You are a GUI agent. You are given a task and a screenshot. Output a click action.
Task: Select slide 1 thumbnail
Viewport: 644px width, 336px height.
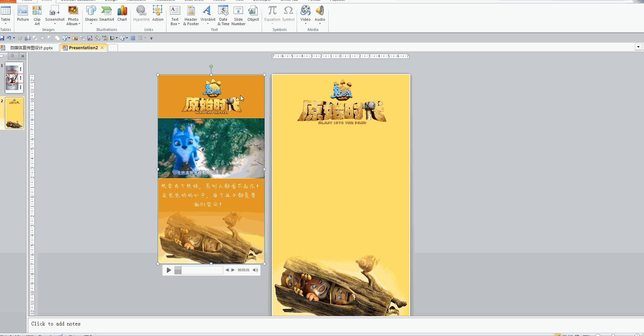tap(14, 78)
